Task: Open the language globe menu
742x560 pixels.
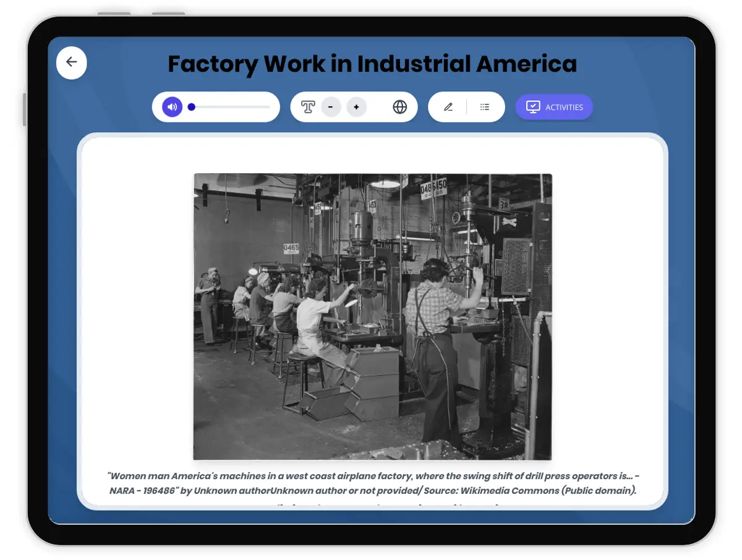Action: point(400,107)
